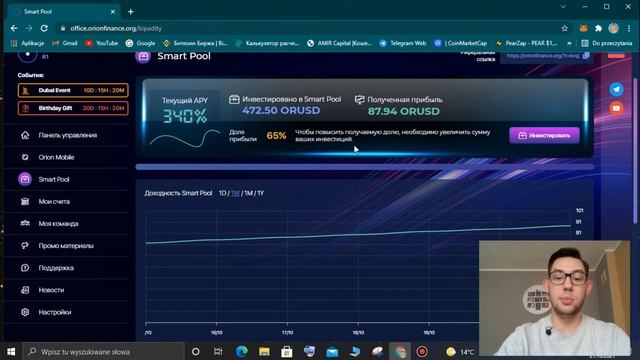
Task: Open the Mail app on the taskbar
Action: [x=332, y=351]
